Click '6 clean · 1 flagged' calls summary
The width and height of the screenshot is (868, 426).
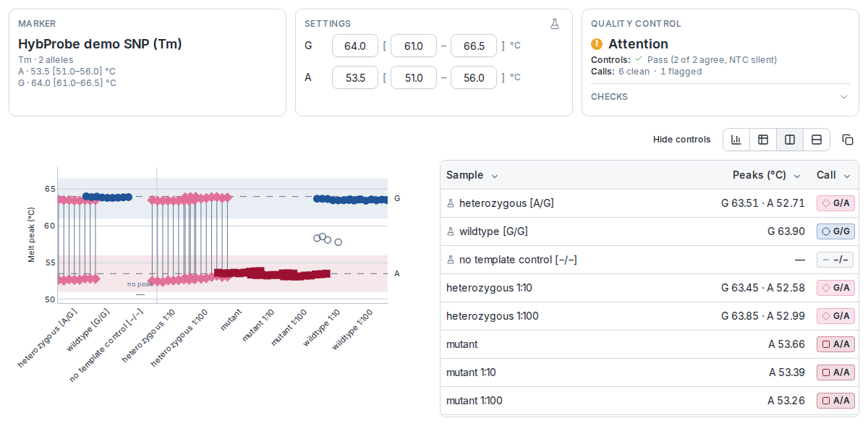tap(660, 72)
